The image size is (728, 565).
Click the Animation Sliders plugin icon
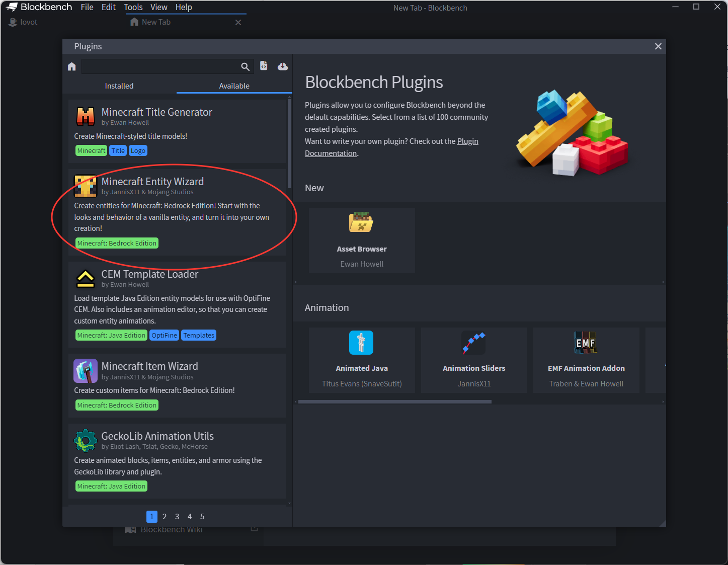pos(473,343)
